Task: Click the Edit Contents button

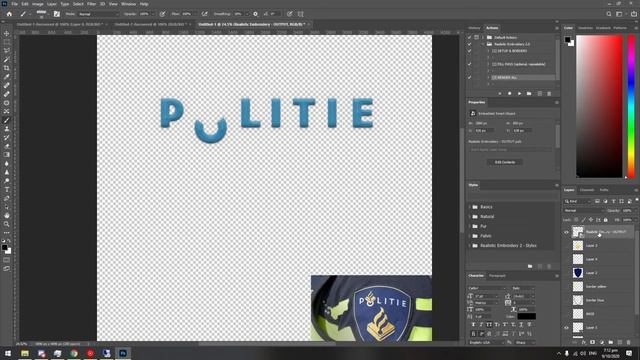Action: (505, 162)
